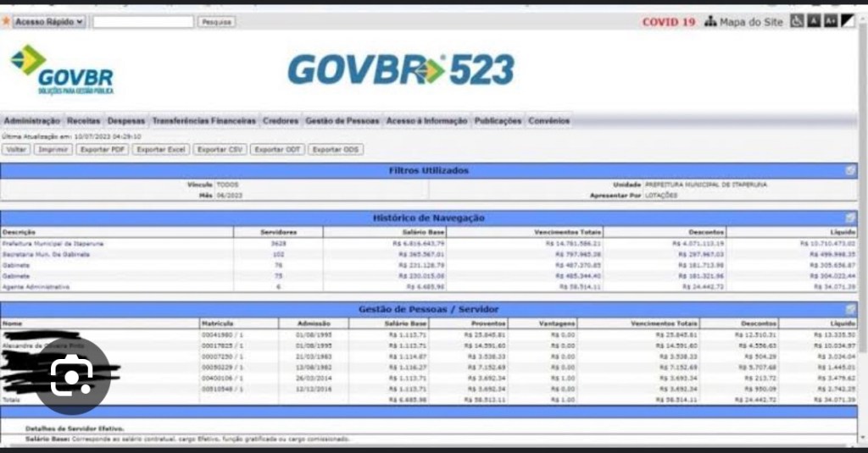
Task: Open the Mapa do Site link
Action: tap(750, 22)
